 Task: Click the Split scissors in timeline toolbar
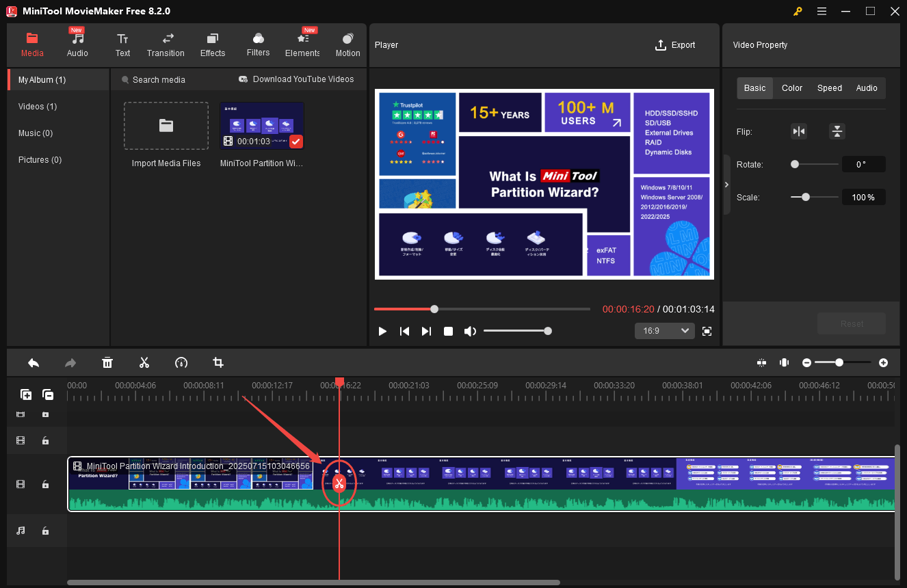click(144, 363)
